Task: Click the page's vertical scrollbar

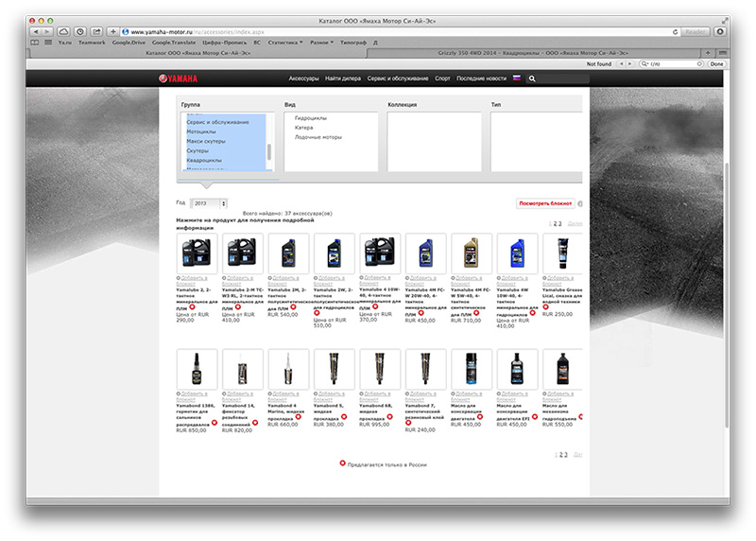Action: [727, 294]
